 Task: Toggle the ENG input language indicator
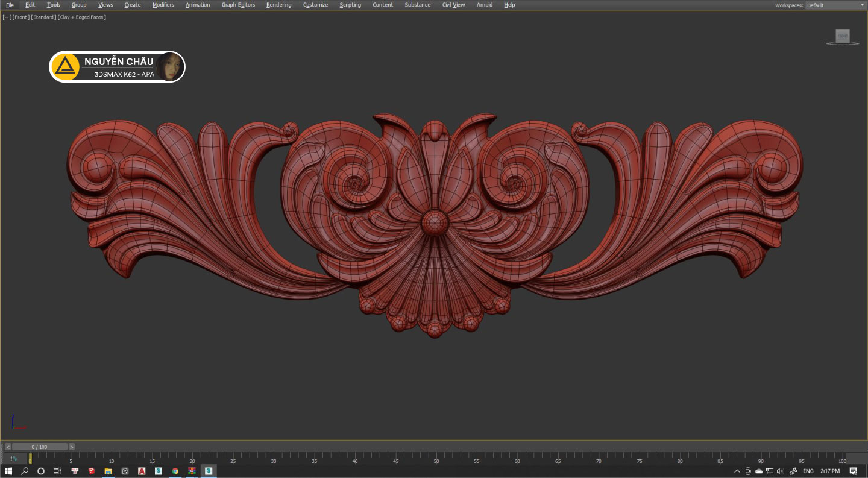click(808, 471)
